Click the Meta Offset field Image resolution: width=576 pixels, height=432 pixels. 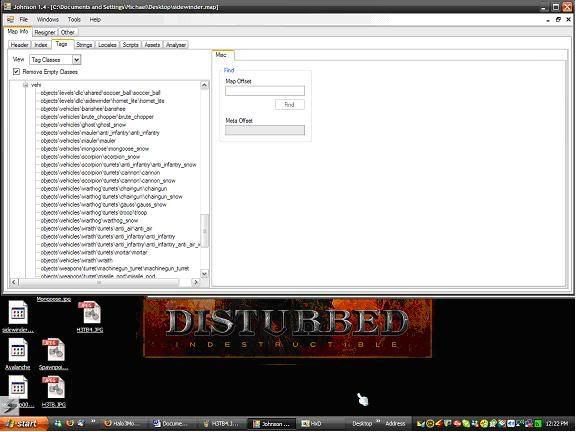coord(265,130)
